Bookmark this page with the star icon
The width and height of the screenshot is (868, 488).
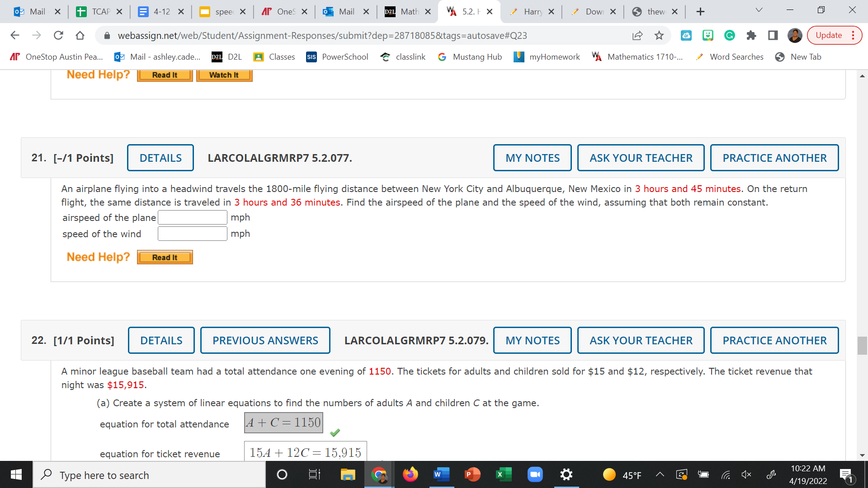click(659, 35)
